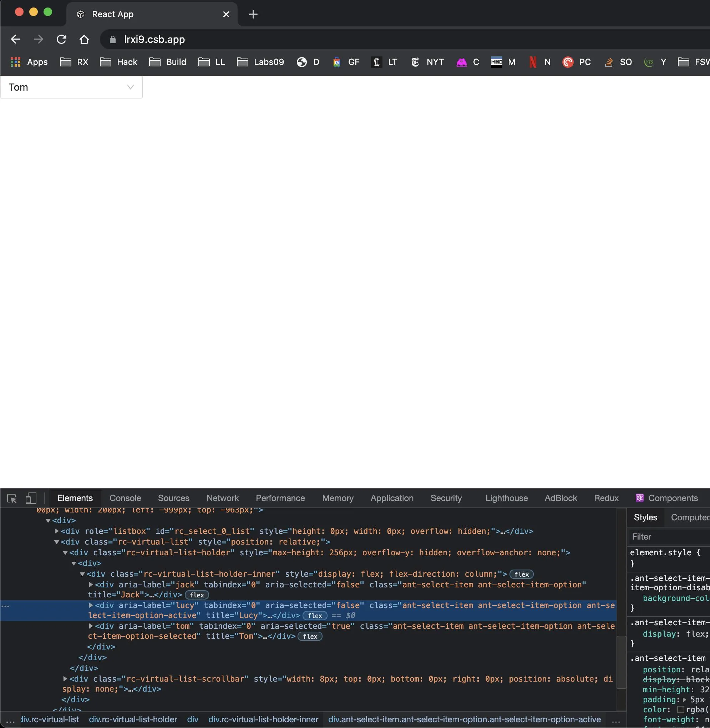This screenshot has width=710, height=728.
Task: Reload the page with refresh icon
Action: [x=61, y=39]
